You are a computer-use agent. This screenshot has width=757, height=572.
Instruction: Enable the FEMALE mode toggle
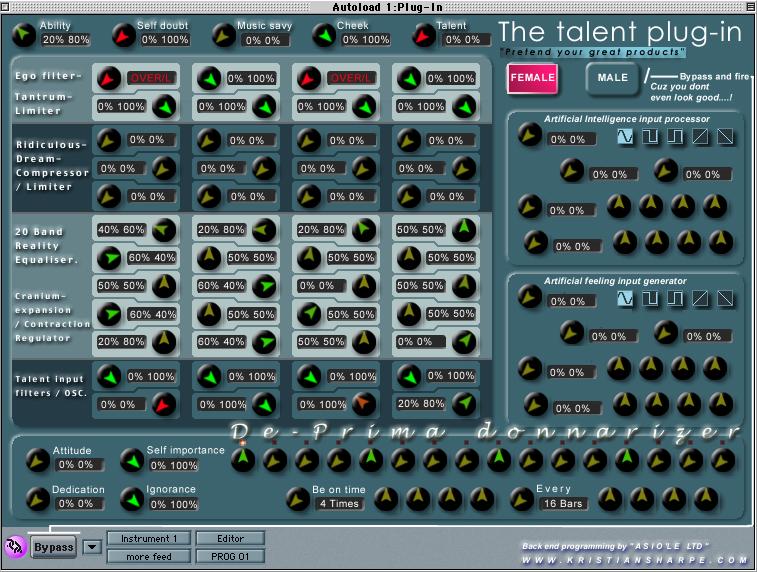tap(532, 77)
